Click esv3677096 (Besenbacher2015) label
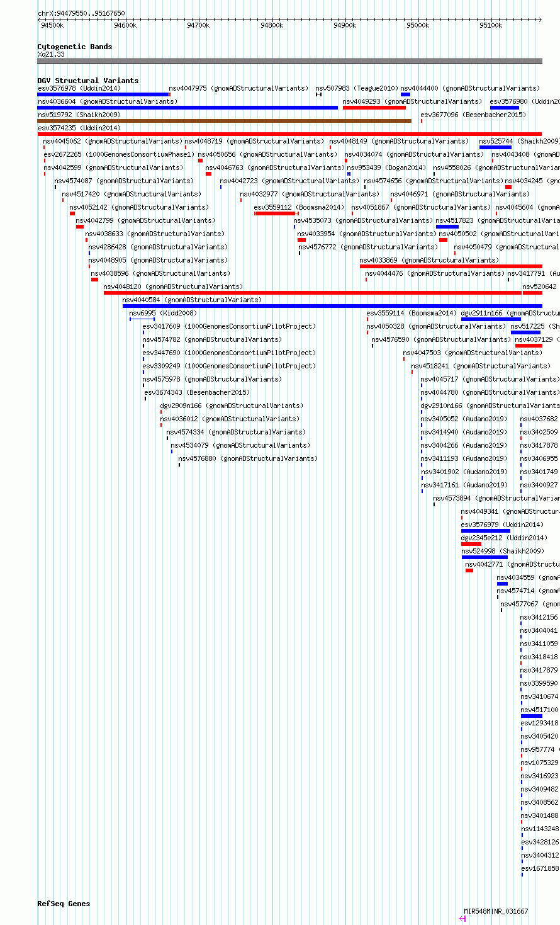 pos(473,115)
